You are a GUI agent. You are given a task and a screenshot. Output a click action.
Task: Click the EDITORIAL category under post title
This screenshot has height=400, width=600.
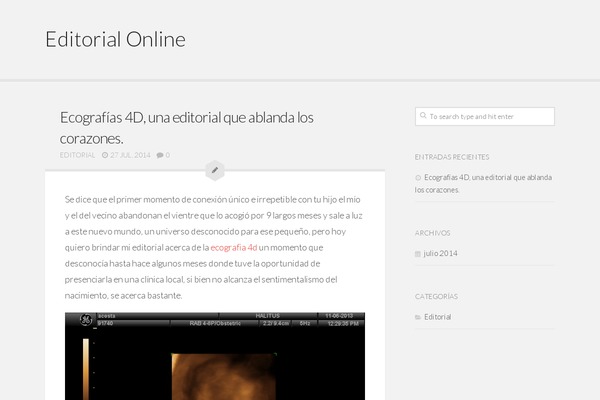pos(77,155)
